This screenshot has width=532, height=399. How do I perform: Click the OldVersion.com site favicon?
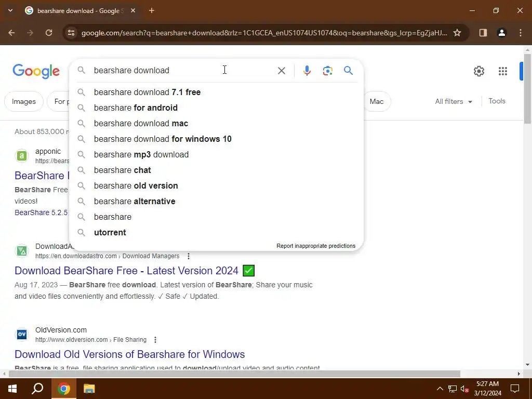pos(22,335)
